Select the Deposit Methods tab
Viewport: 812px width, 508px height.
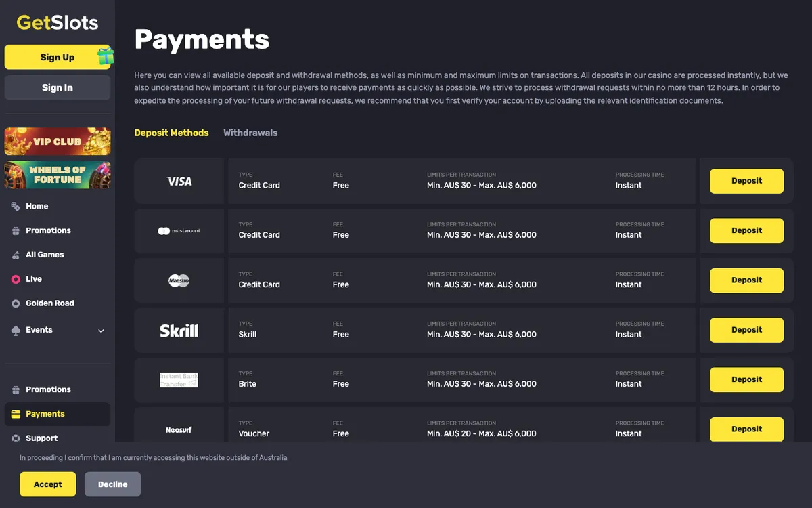(x=171, y=133)
